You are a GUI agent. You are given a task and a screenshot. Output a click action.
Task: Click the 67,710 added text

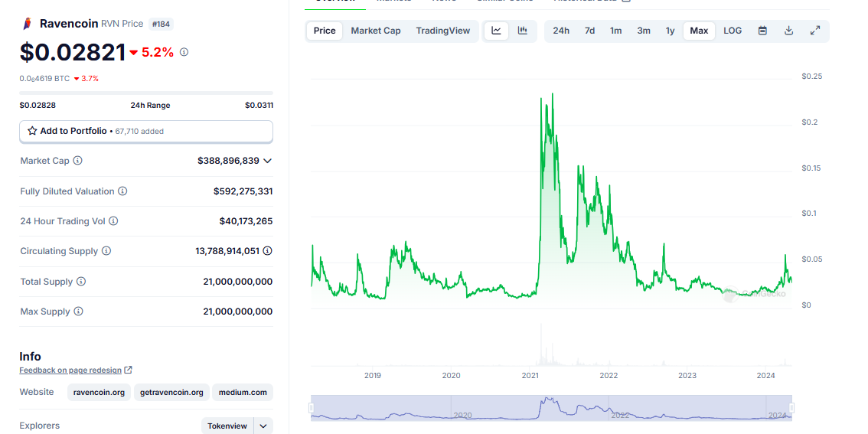point(139,132)
